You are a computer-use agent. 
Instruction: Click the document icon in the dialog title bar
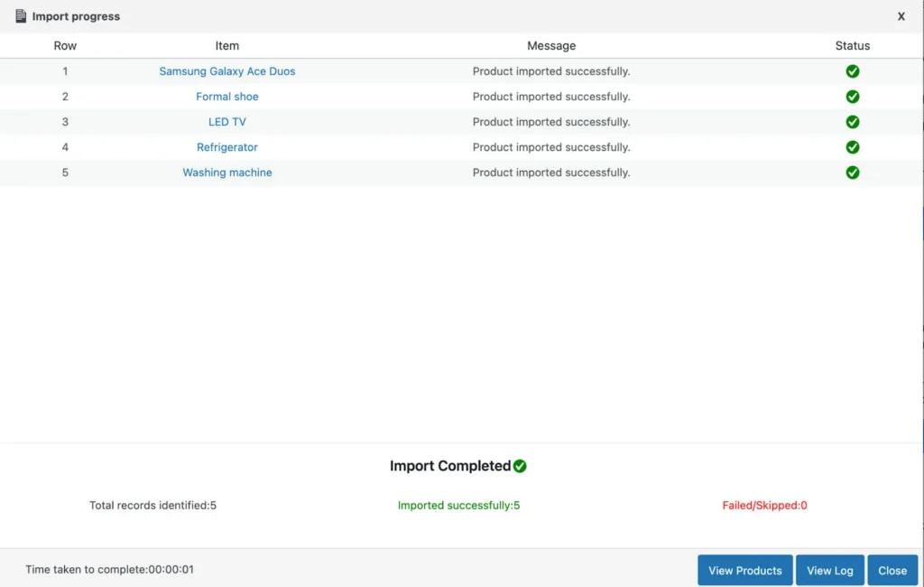click(20, 15)
